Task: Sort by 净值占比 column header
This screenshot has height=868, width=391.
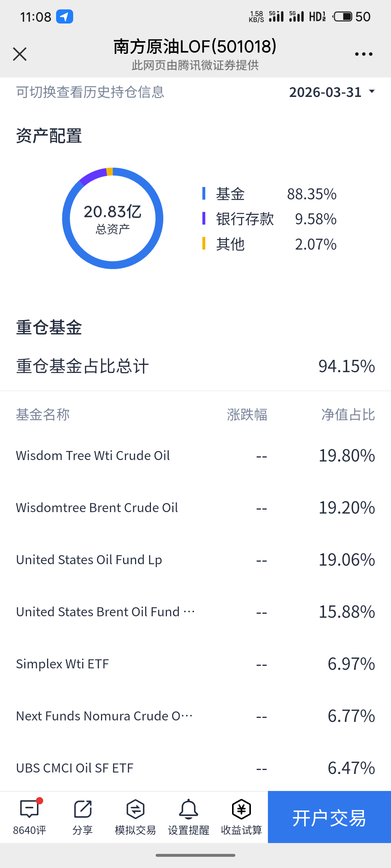Action: (x=348, y=414)
